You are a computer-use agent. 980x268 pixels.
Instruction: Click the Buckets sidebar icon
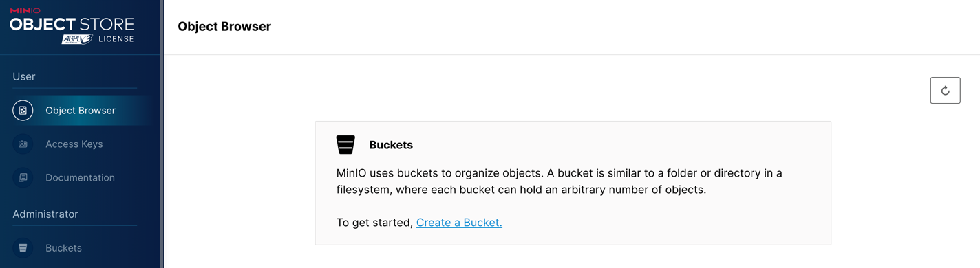(23, 247)
